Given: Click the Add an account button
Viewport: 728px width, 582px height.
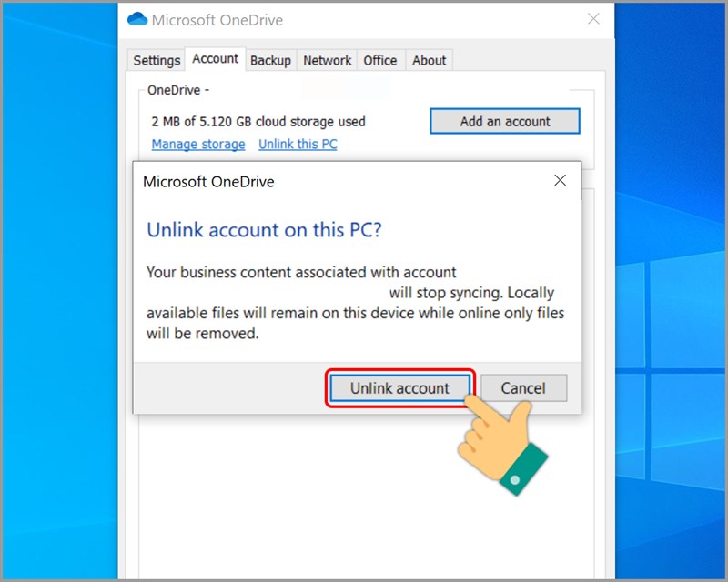Looking at the screenshot, I should tap(505, 121).
